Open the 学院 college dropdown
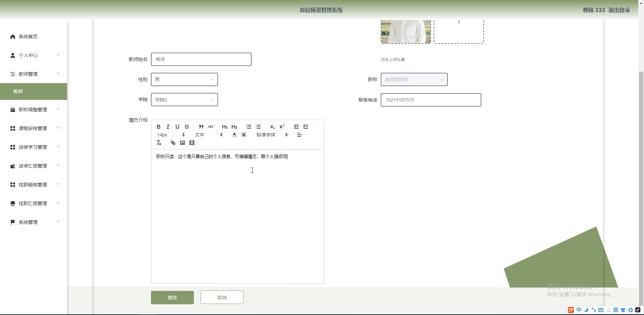This screenshot has width=644, height=315. click(x=184, y=100)
